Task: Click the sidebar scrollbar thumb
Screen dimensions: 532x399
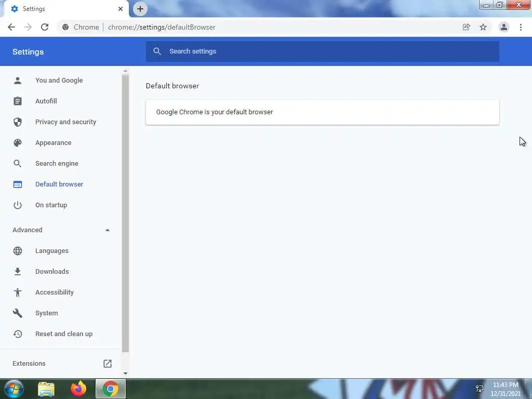Action: pos(125,214)
